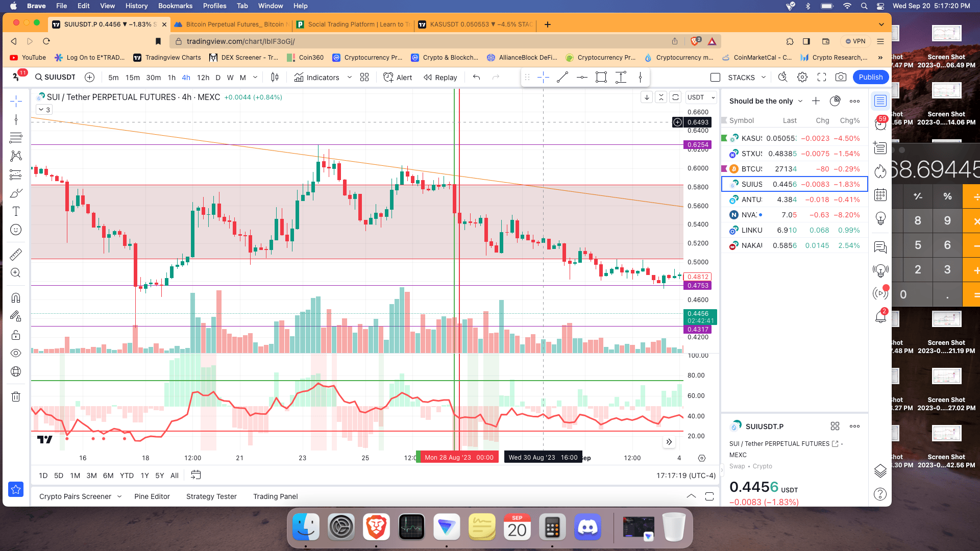Image resolution: width=980 pixels, height=551 pixels.
Task: Toggle lock all drawing tools
Action: click(16, 335)
